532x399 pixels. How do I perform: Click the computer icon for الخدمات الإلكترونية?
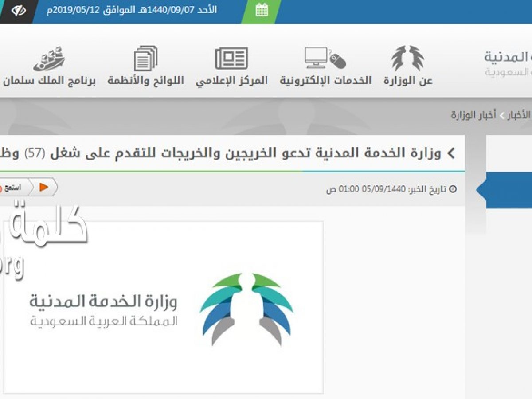[x=325, y=58]
